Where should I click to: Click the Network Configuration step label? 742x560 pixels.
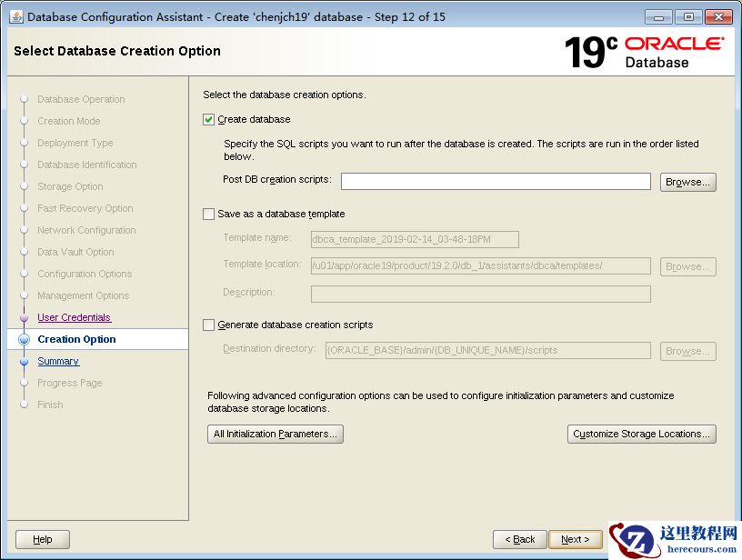point(86,230)
